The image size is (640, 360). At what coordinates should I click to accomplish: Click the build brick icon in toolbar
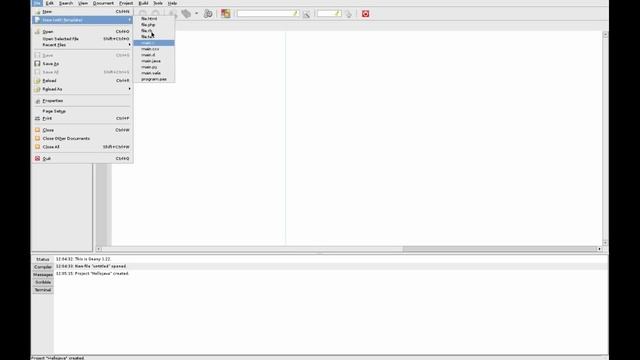coord(186,14)
